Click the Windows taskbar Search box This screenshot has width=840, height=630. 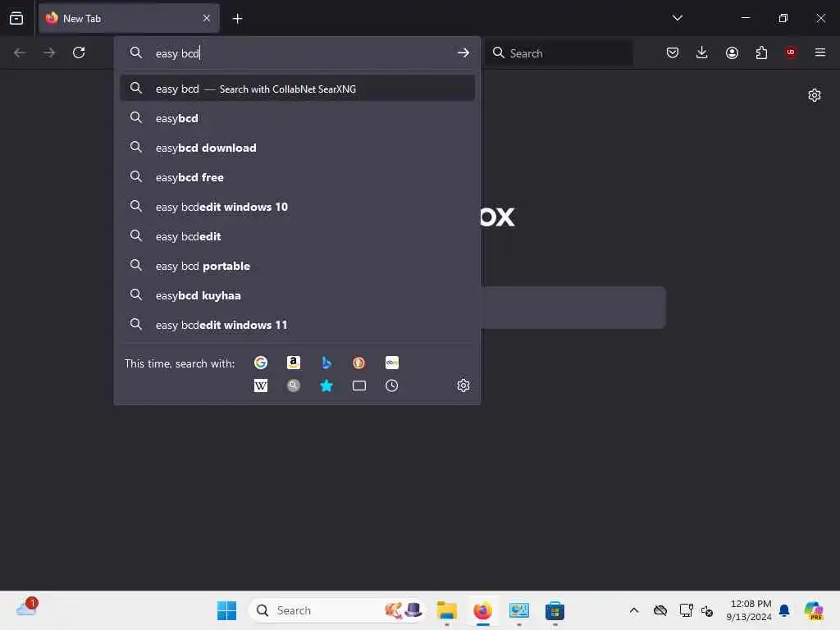pyautogui.click(x=337, y=610)
